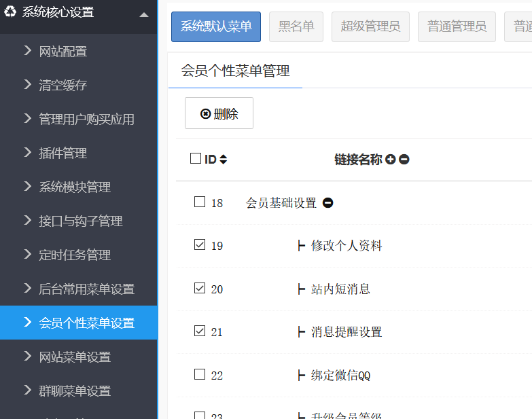Image resolution: width=532 pixels, height=419 pixels.
Task: Uncheck the checkbox for row 21
Action: coord(200,331)
